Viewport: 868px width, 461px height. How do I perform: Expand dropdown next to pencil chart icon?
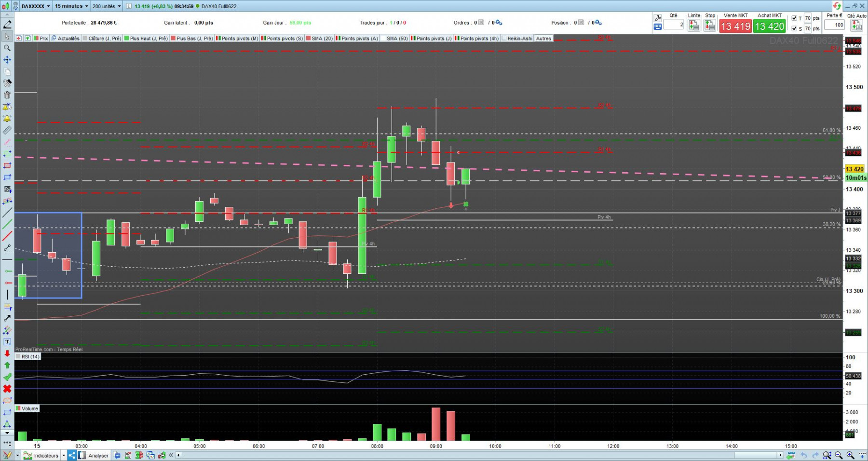17,455
